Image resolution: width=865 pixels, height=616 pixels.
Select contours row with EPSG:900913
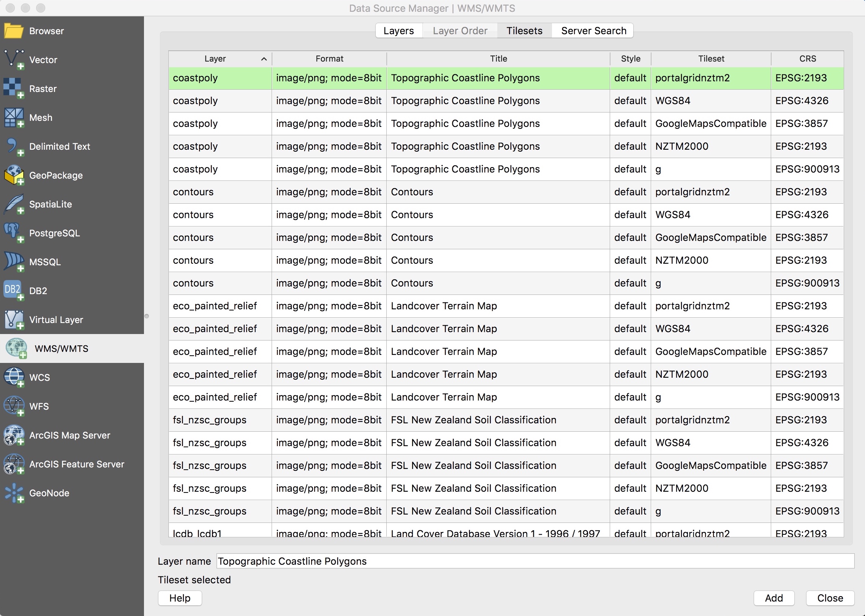tap(506, 283)
